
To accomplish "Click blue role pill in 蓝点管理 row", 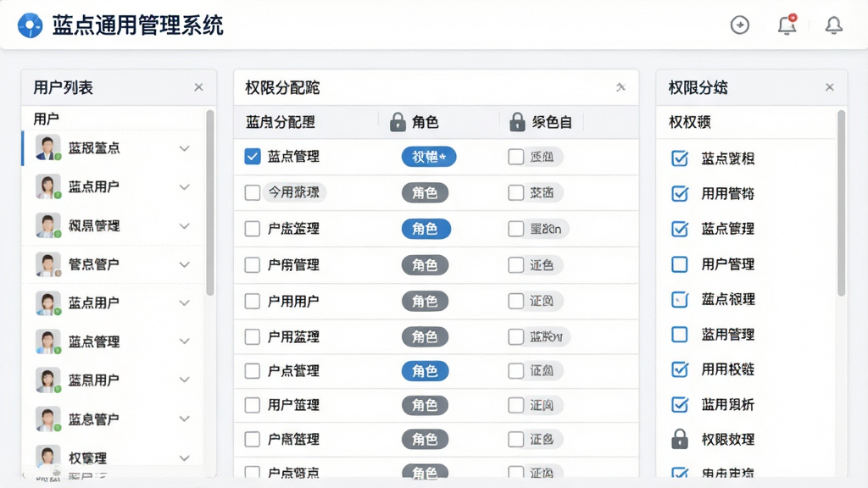I will 429,157.
